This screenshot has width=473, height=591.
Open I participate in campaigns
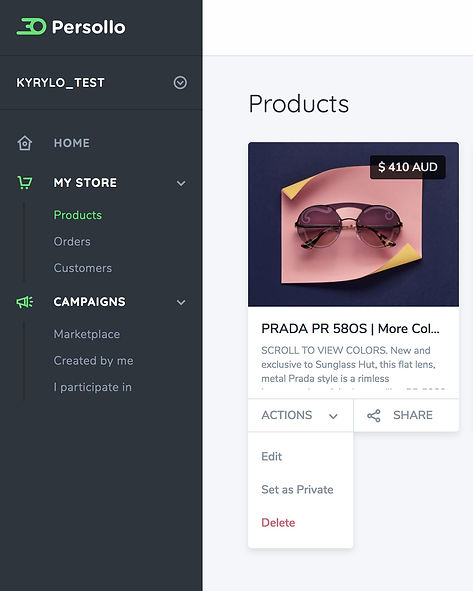[x=93, y=387]
